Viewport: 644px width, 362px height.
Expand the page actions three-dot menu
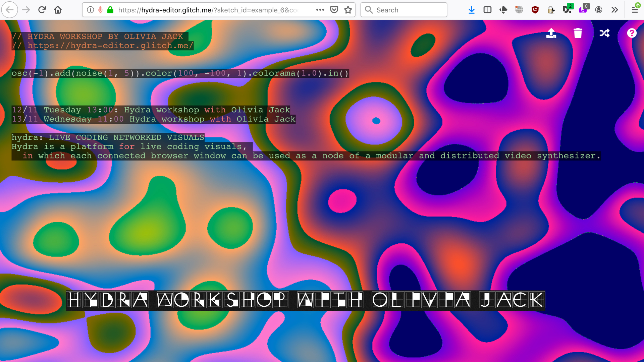pos(320,10)
